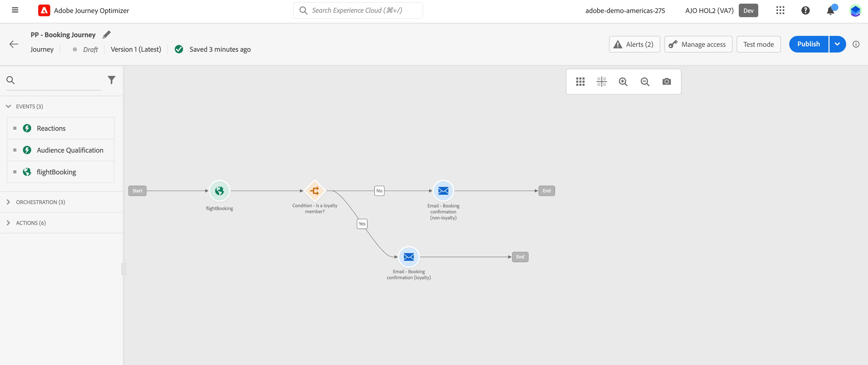
Task: Focus the Search Experience Cloud field
Action: [358, 10]
